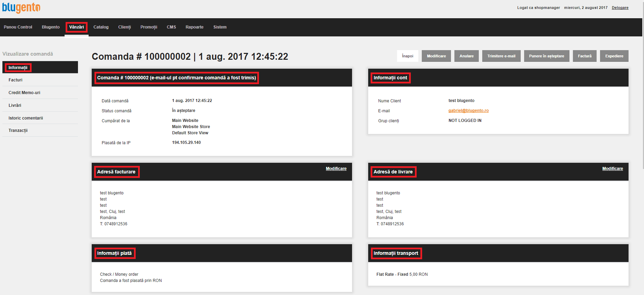Open the Sistem menu

(220, 27)
